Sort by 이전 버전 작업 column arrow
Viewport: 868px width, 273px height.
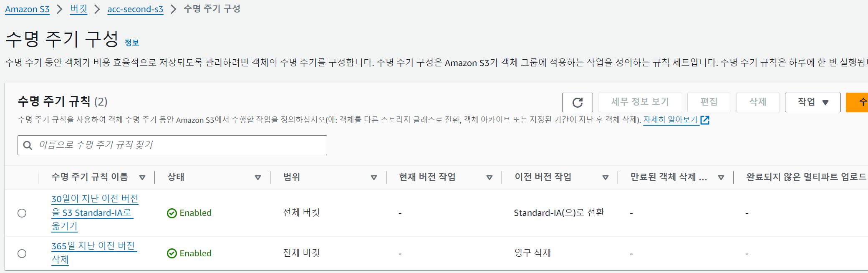(x=606, y=177)
